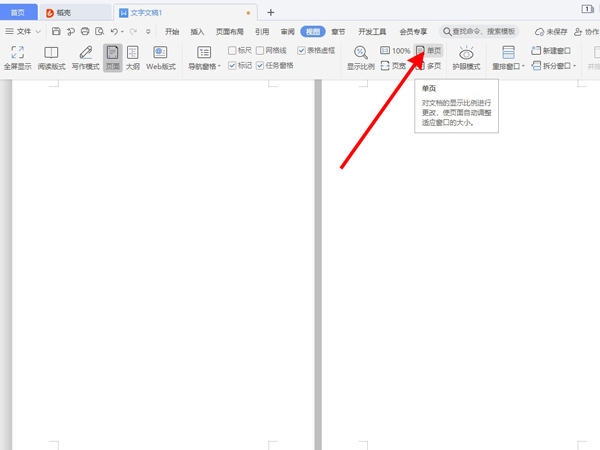The height and width of the screenshot is (450, 600).
Task: Enable 写作模式 writing mode
Action: click(x=85, y=57)
